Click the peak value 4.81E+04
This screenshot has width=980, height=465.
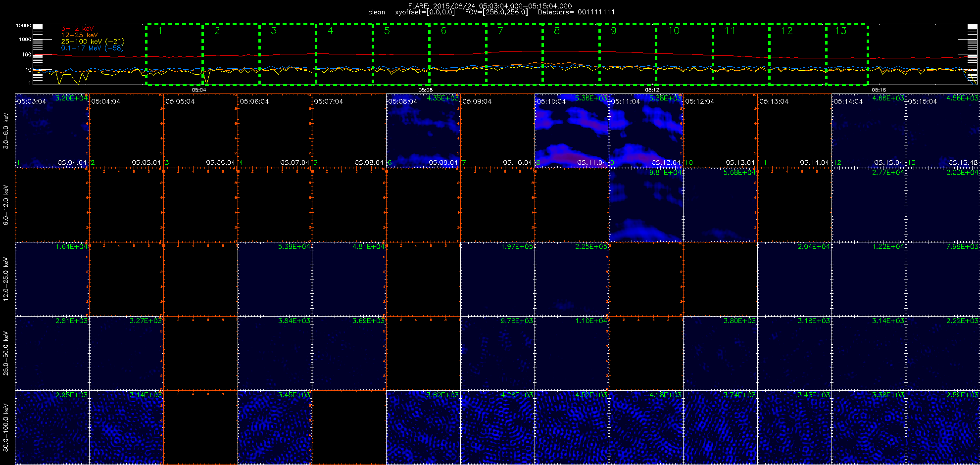pos(368,246)
